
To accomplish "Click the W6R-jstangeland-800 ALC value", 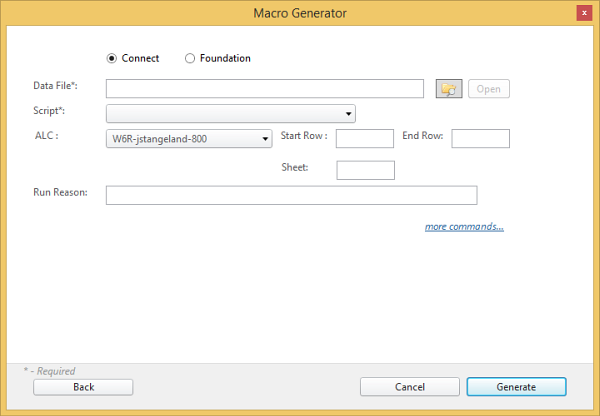I will click(x=180, y=139).
